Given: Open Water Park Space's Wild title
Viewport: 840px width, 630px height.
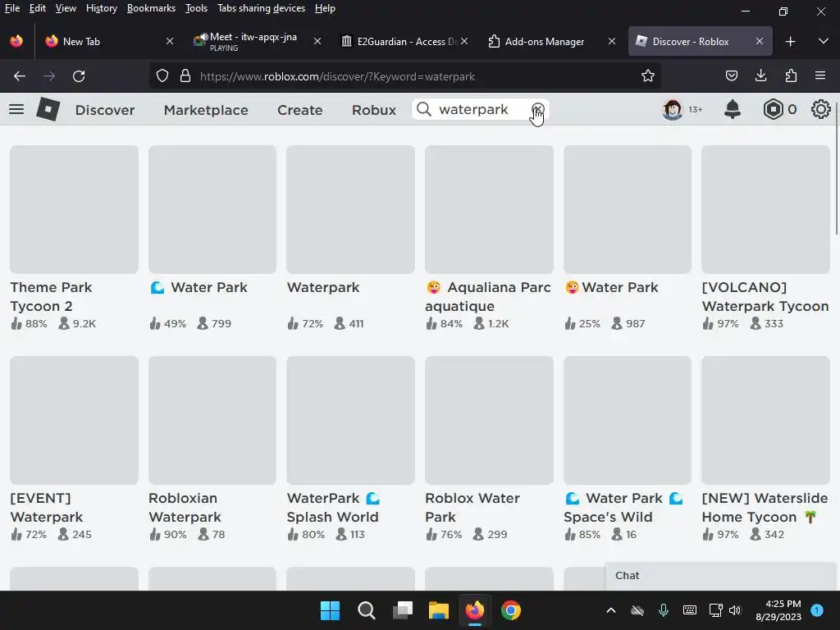Looking at the screenshot, I should (623, 507).
